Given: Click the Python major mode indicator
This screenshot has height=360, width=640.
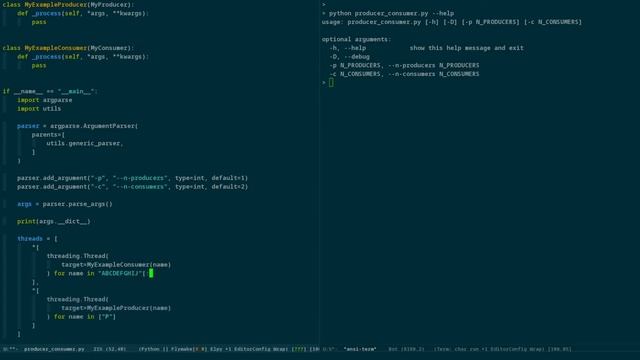Looking at the screenshot, I should [x=150, y=349].
